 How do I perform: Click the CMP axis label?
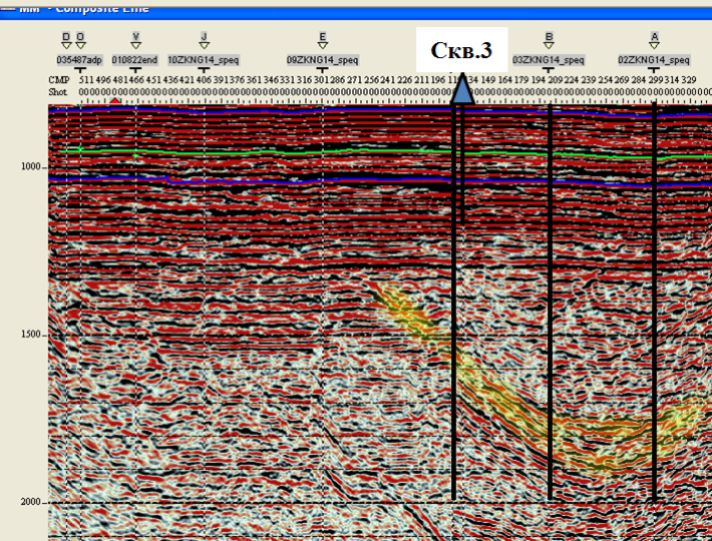(59, 80)
